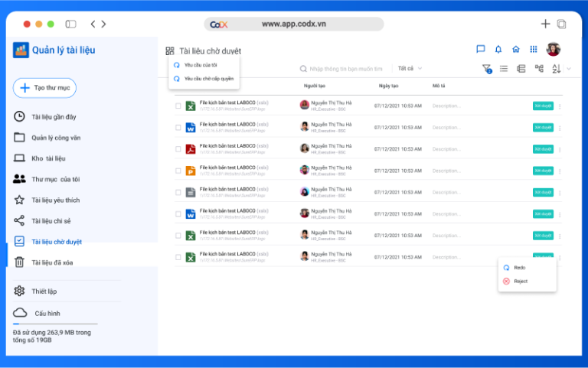Image resolution: width=588 pixels, height=368 pixels.
Task: Switch to list view icon
Action: (x=504, y=69)
